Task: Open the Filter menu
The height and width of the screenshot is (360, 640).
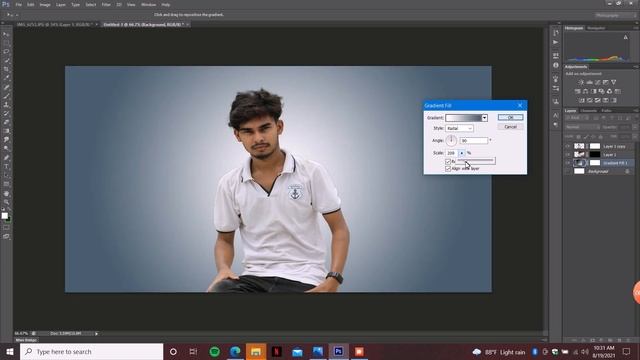Action: pyautogui.click(x=106, y=4)
